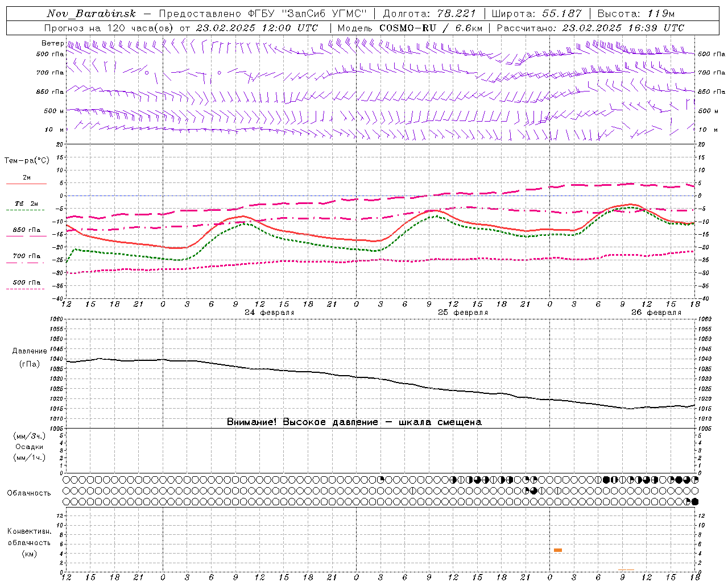Image resolution: width=728 pixels, height=582 pixels.
Task: Click the '26 февраля' date label
Action: click(656, 313)
